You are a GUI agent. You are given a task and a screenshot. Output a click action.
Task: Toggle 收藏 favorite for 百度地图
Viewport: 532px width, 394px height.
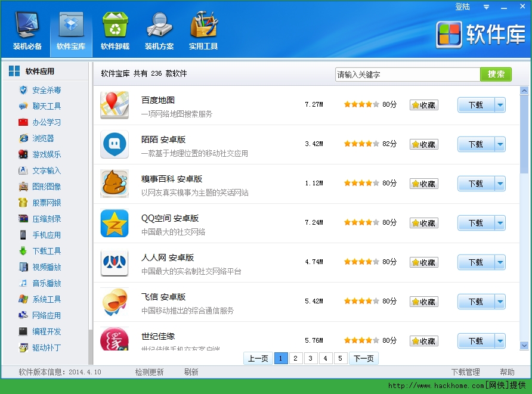pyautogui.click(x=423, y=105)
